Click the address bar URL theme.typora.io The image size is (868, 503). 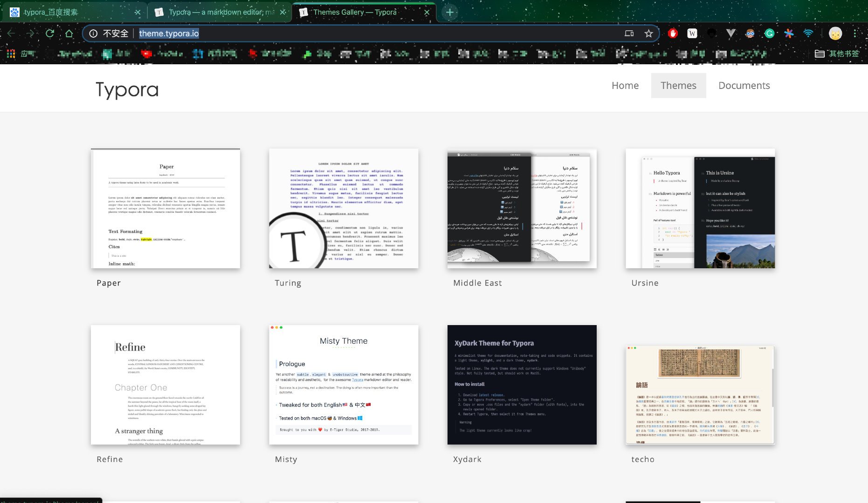pos(169,34)
